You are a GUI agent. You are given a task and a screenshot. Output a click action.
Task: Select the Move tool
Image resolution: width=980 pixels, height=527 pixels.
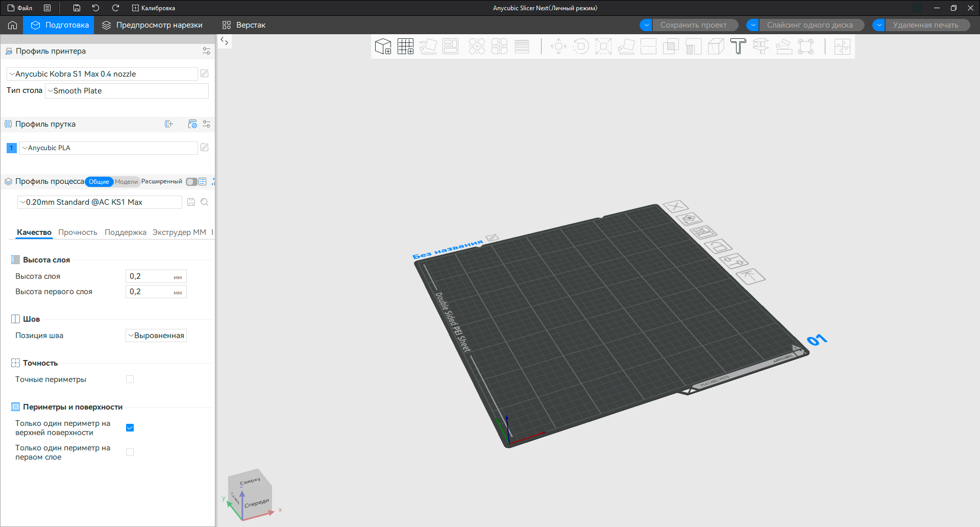tap(558, 46)
